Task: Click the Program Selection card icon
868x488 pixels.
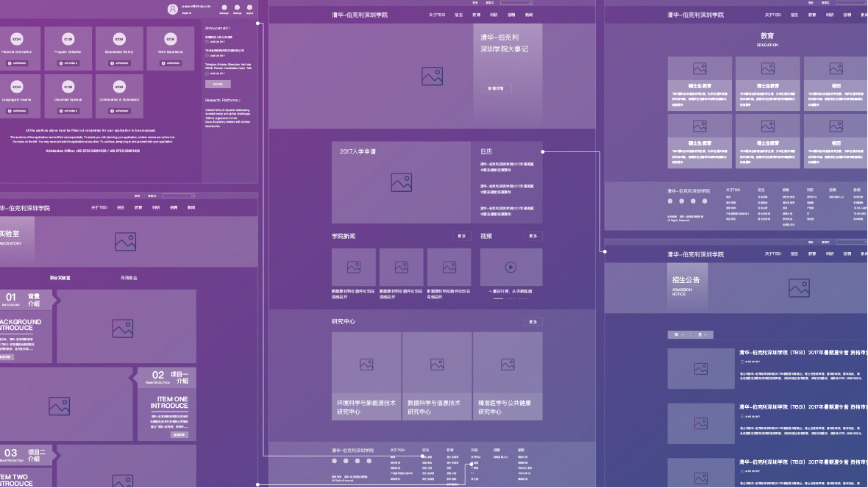Action: (x=68, y=39)
